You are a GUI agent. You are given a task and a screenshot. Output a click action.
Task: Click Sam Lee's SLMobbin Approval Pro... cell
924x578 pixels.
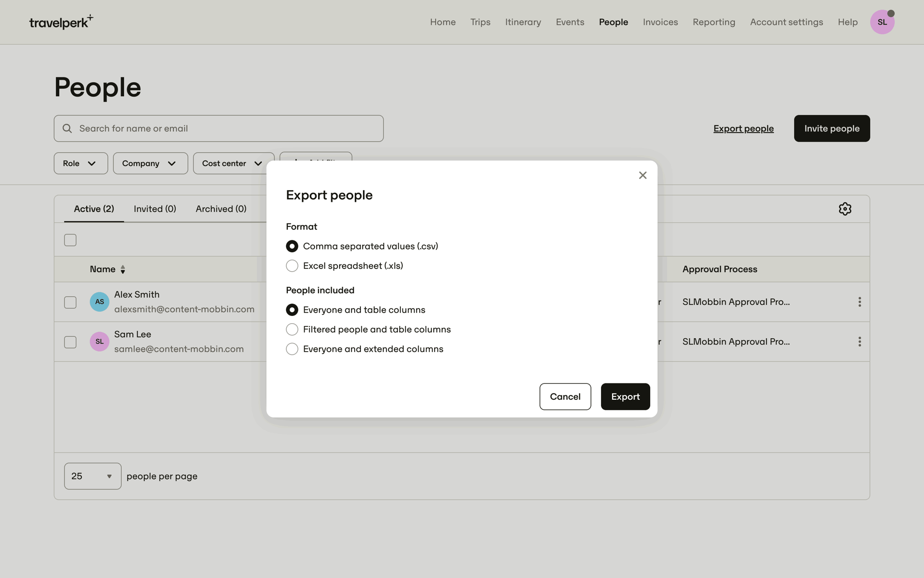736,342
